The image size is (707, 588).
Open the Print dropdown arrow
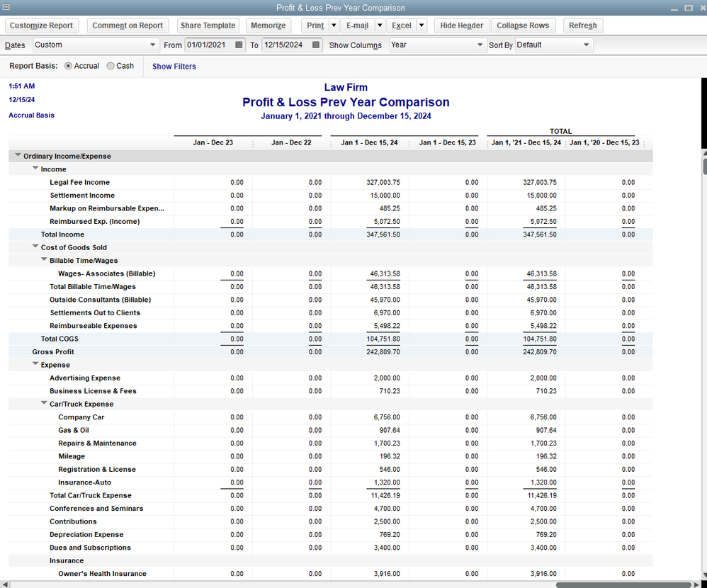(x=334, y=26)
